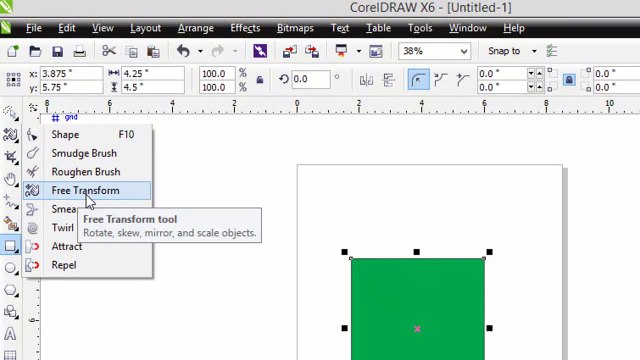Select the Text tool in the toolbox

click(x=10, y=334)
